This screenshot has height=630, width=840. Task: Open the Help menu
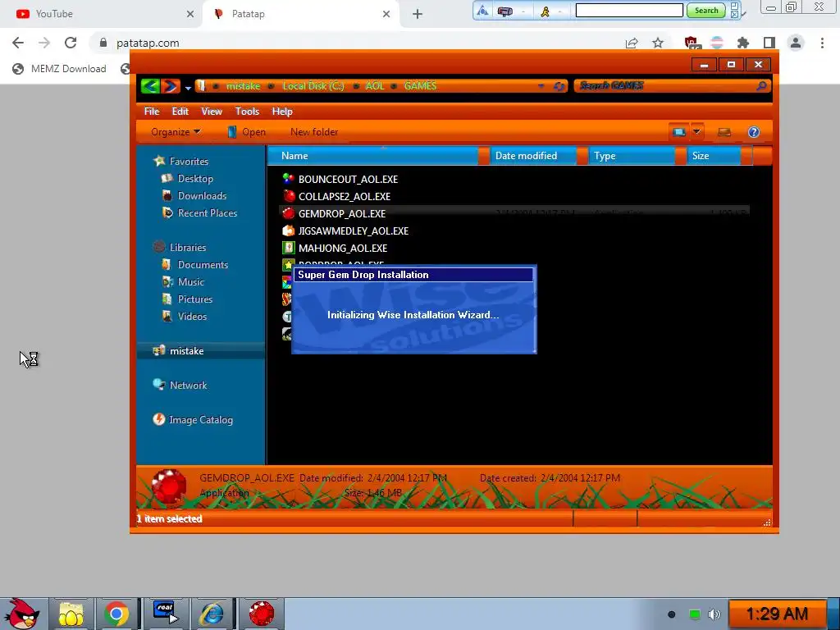click(282, 112)
